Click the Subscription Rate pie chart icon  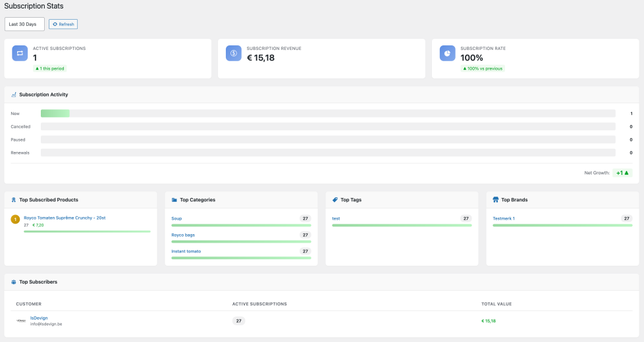448,53
